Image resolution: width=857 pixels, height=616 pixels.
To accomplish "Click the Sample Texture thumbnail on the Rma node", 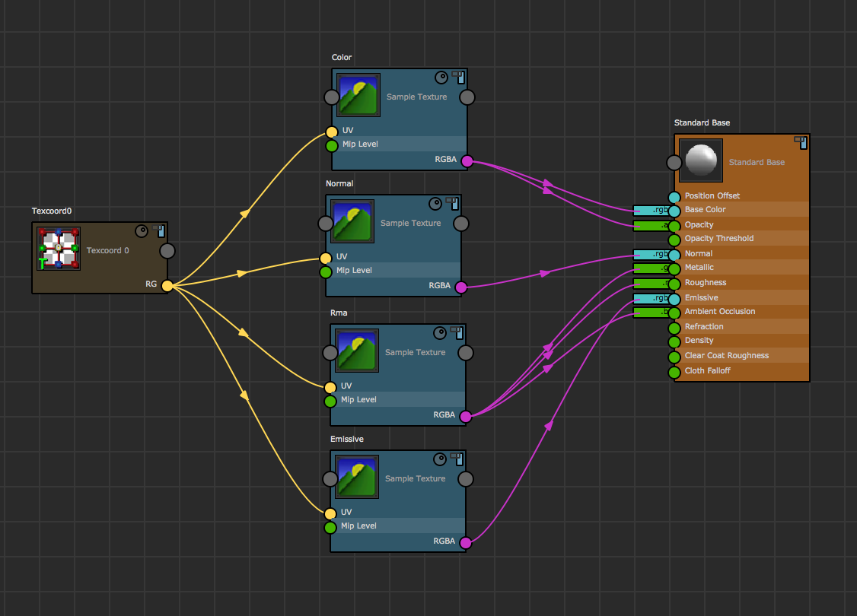I will 356,351.
